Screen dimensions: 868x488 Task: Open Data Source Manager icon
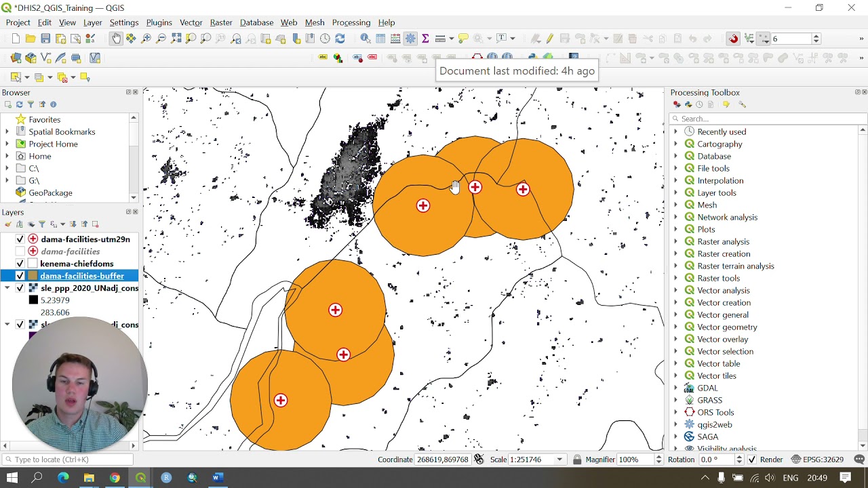(16, 58)
